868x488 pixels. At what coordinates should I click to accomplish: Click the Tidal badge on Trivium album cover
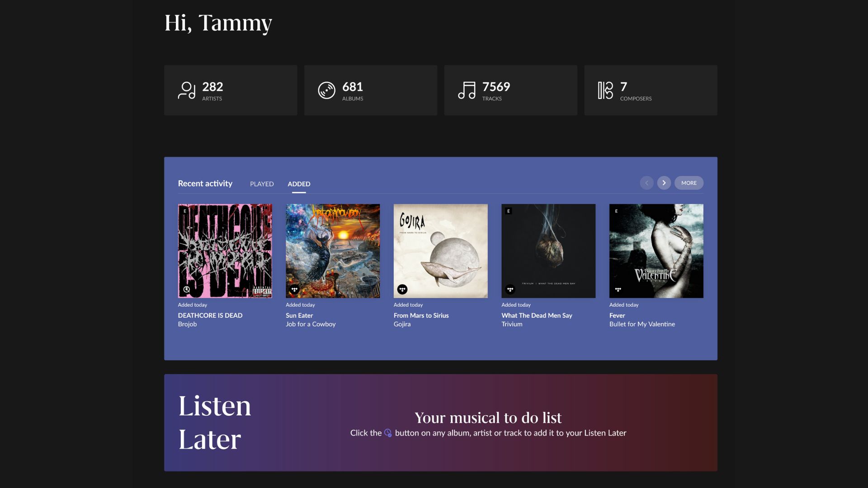pyautogui.click(x=510, y=290)
